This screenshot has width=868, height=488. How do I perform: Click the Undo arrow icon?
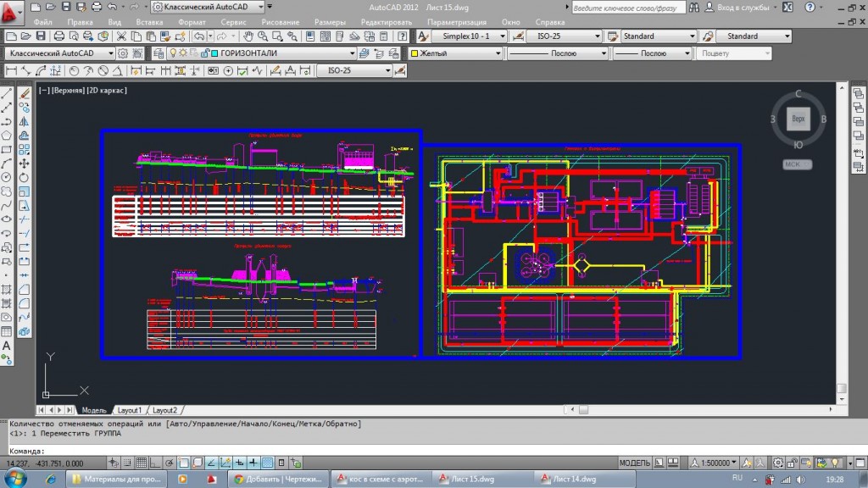(x=198, y=36)
